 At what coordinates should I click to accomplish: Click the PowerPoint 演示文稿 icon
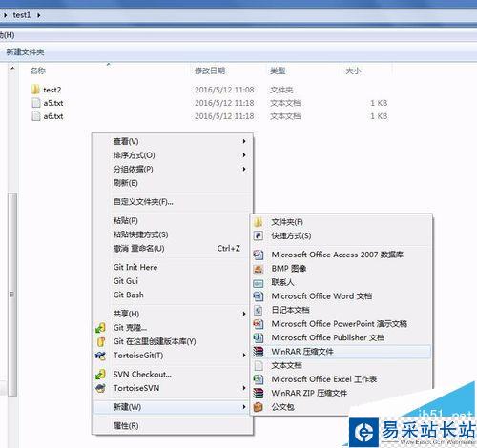click(x=259, y=324)
